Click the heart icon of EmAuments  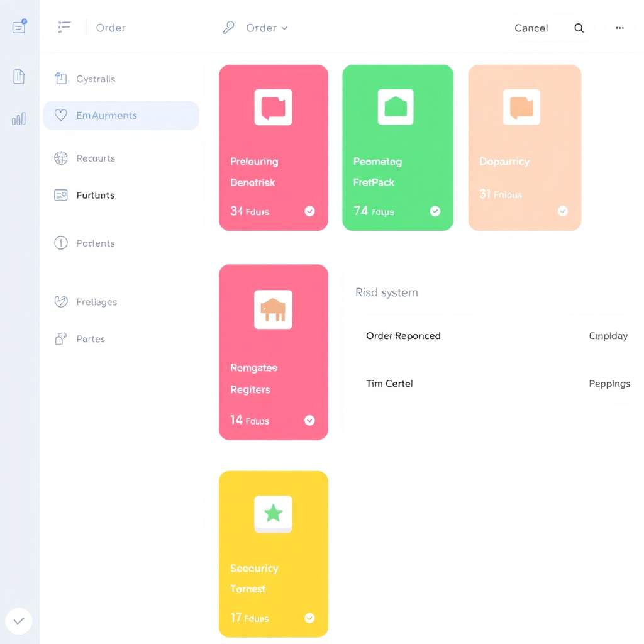61,115
